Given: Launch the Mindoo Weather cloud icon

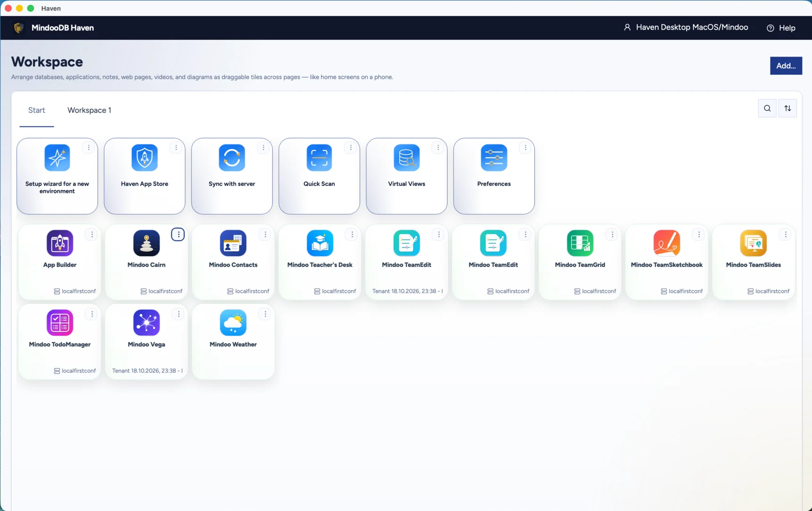Looking at the screenshot, I should coord(233,323).
